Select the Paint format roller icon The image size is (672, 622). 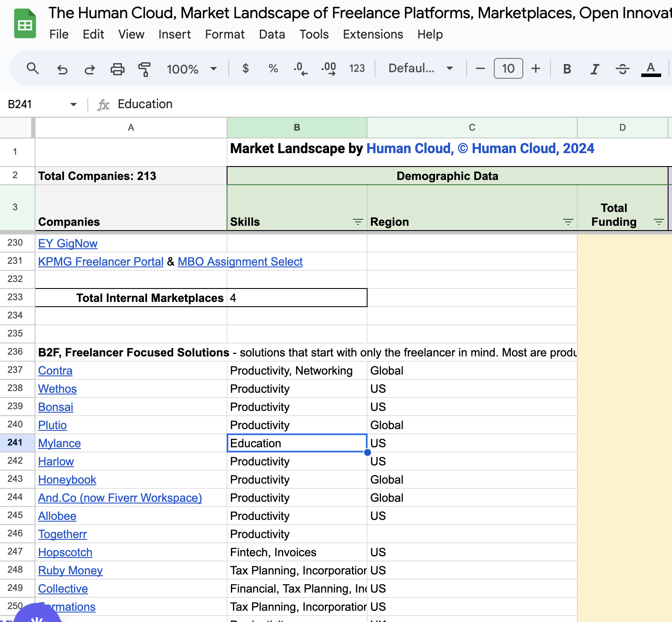144,69
